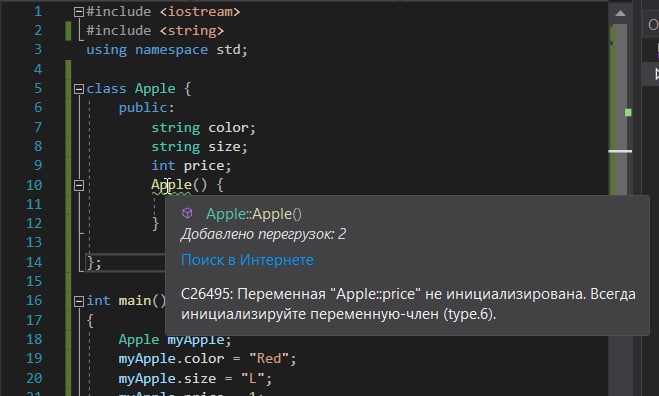This screenshot has height=396, width=659.
Task: Collapse the #include block at line 1
Action: pos(79,12)
